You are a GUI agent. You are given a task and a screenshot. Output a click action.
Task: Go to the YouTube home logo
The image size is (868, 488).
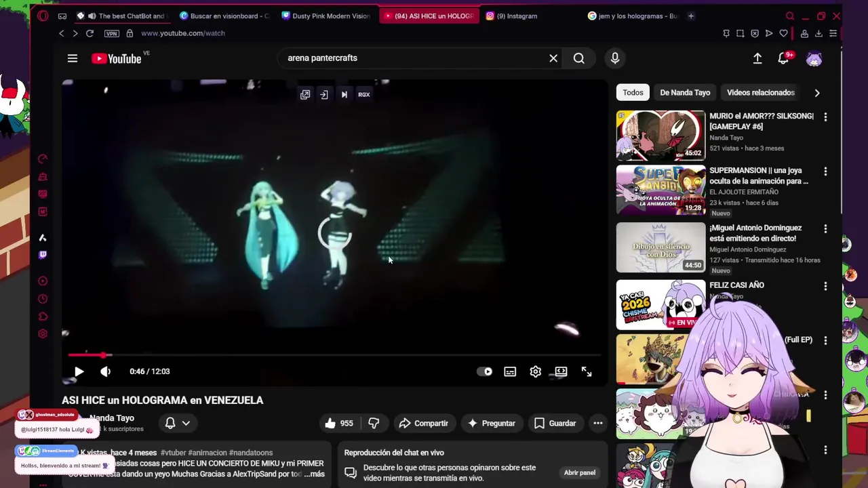click(117, 58)
